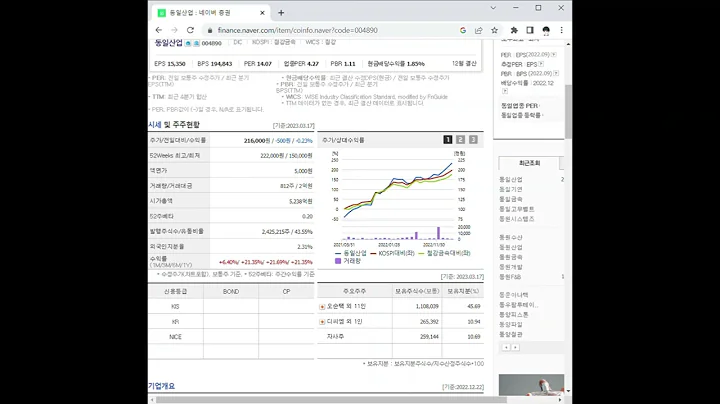
Task: Open 동양철관 in recent list
Action: (511, 334)
